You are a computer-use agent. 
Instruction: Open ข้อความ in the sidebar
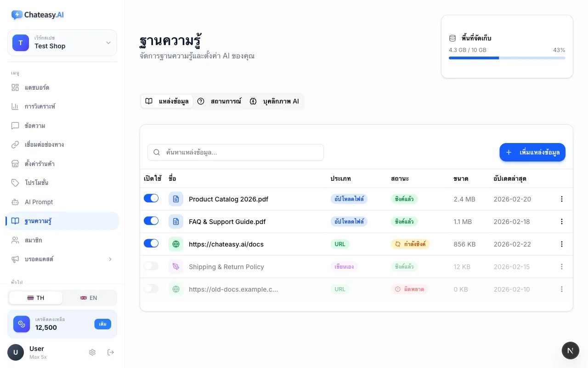62,126
